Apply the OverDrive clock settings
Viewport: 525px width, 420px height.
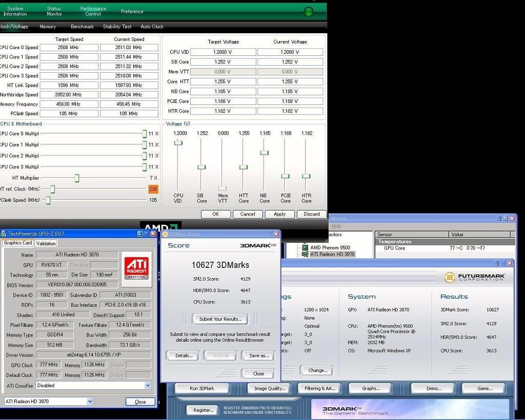tap(279, 214)
